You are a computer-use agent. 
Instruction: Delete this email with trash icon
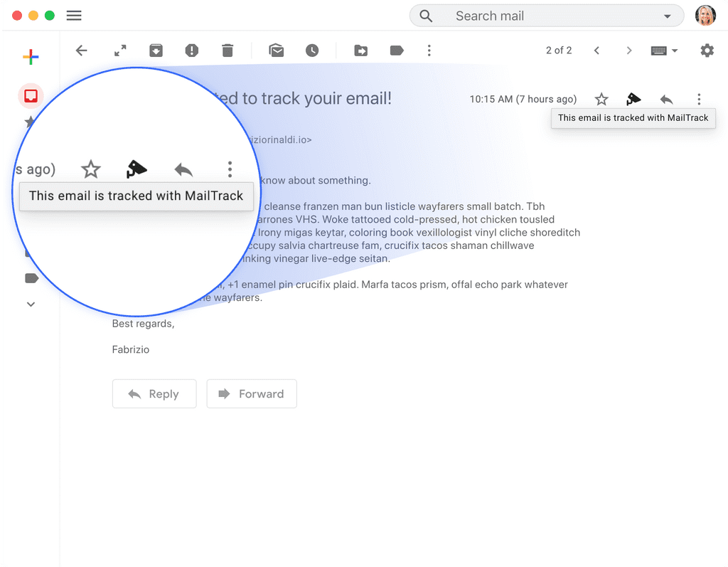coord(227,51)
